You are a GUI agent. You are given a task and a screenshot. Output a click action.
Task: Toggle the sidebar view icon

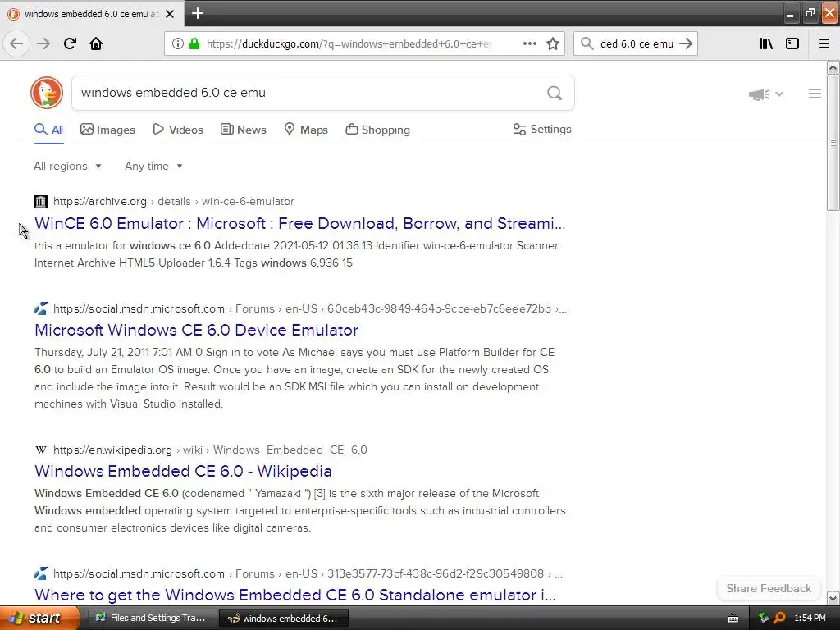click(x=792, y=43)
